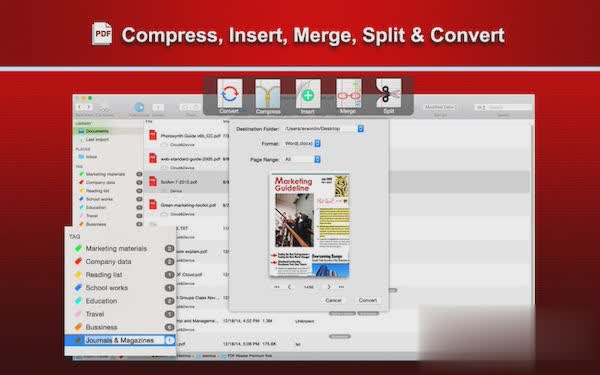Click the Convert button in dialog

(x=368, y=300)
